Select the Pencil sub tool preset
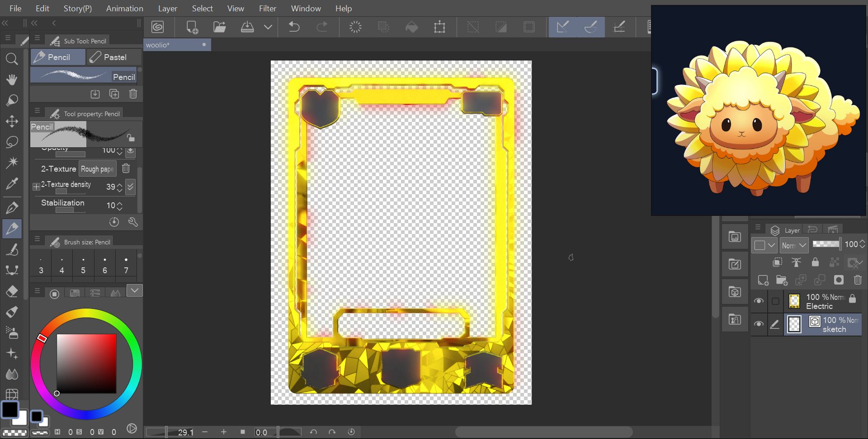The height and width of the screenshot is (439, 868). (84, 75)
